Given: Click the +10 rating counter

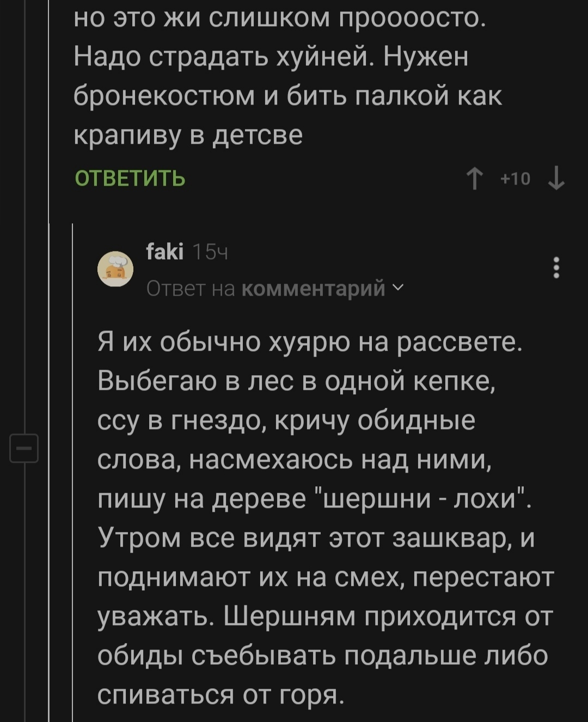Looking at the screenshot, I should click(x=515, y=179).
